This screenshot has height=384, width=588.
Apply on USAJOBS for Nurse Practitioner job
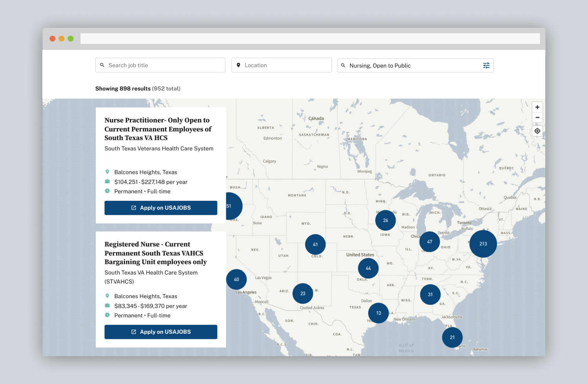161,208
